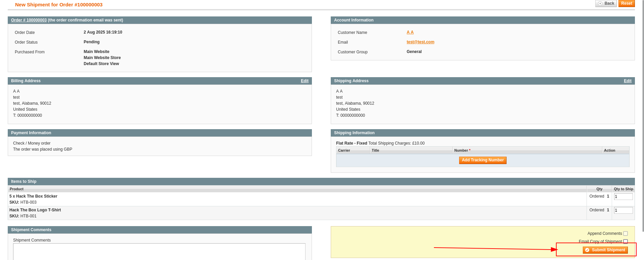Click the Back button
The height and width of the screenshot is (260, 644).
tap(606, 3)
